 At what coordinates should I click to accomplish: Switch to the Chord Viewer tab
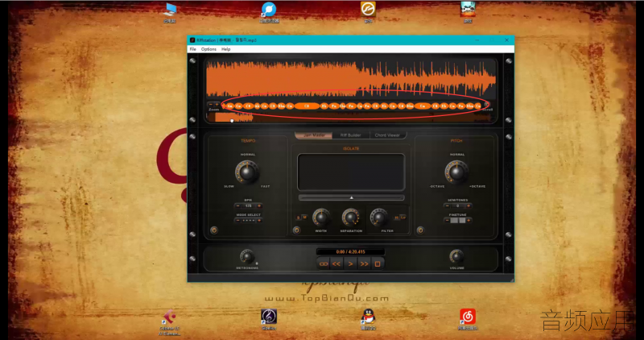click(387, 135)
